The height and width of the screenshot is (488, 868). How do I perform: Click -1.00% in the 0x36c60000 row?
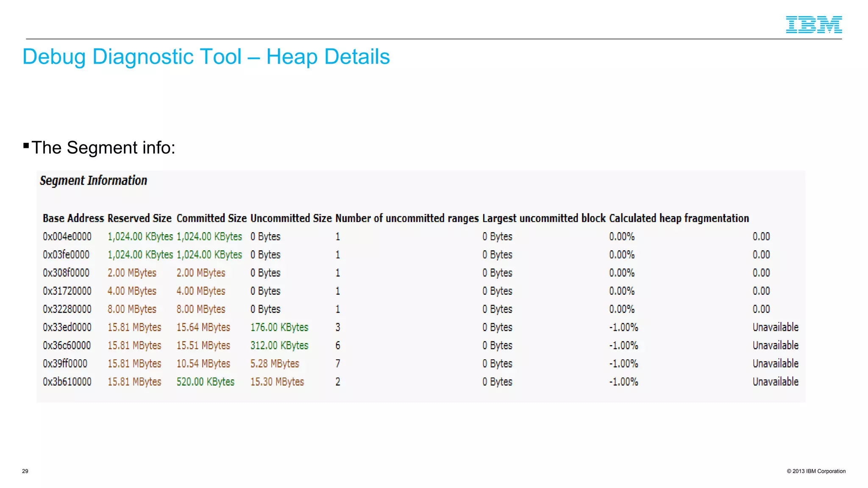623,346
